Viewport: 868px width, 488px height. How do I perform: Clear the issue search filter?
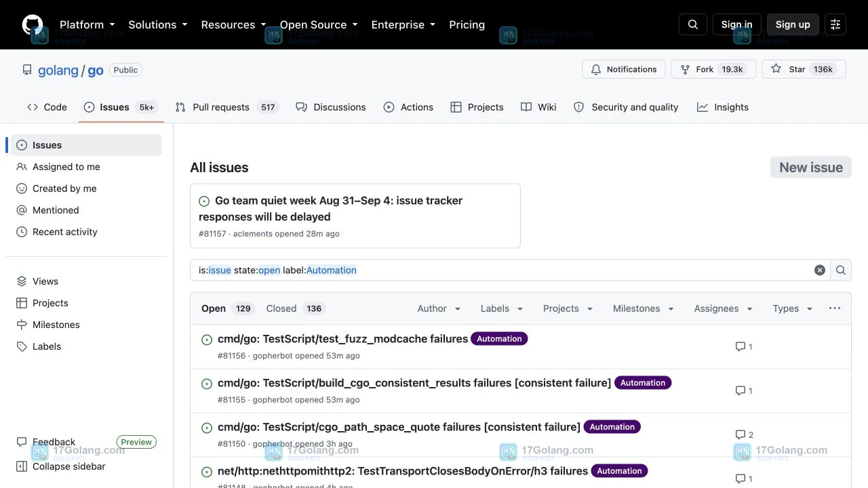[820, 270]
